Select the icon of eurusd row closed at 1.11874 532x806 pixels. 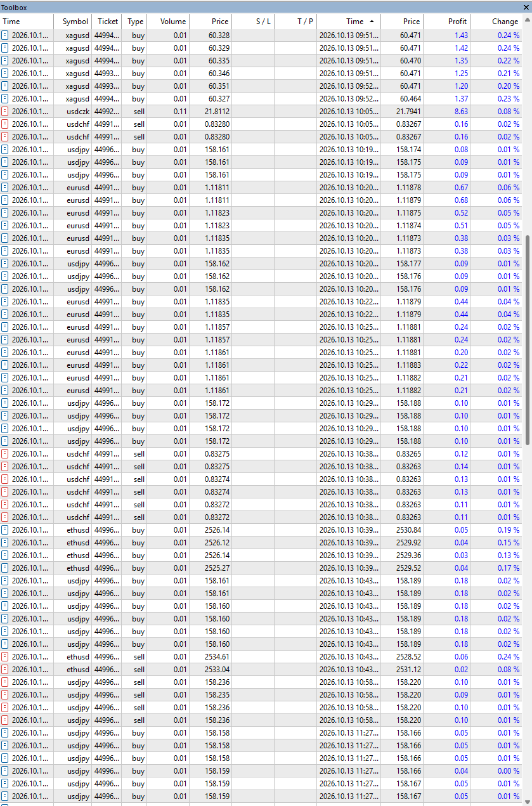pyautogui.click(x=5, y=226)
